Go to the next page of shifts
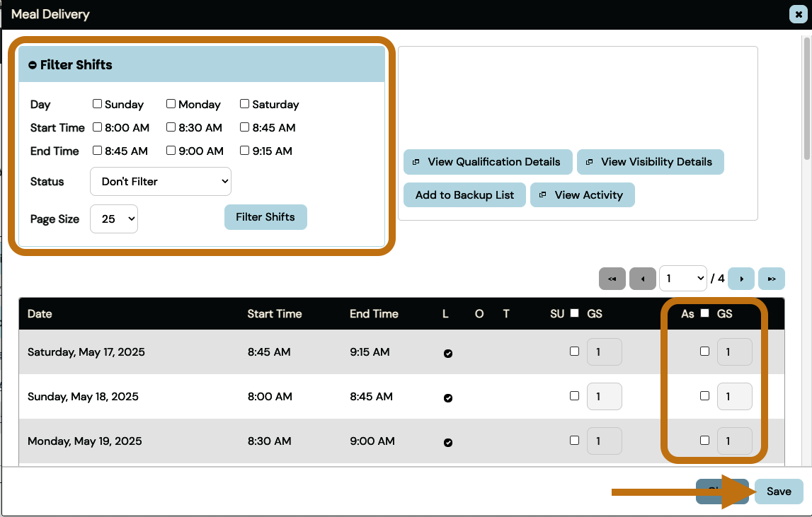 [x=741, y=279]
